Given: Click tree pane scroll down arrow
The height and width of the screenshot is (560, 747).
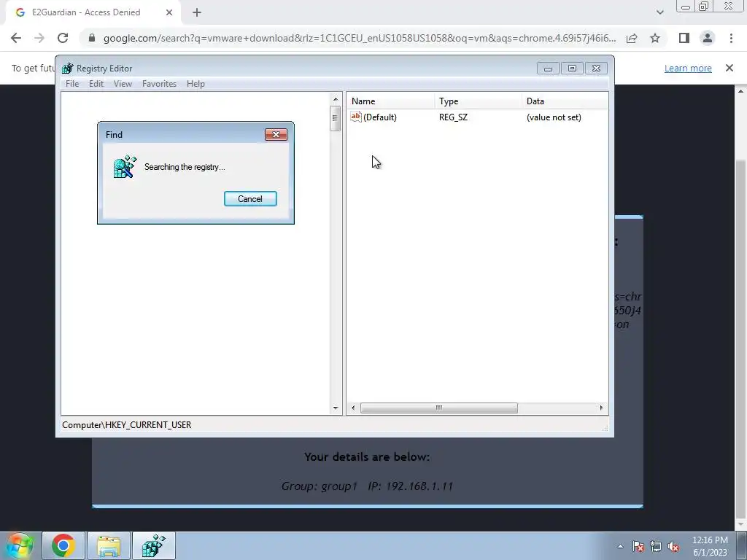Looking at the screenshot, I should [x=336, y=408].
